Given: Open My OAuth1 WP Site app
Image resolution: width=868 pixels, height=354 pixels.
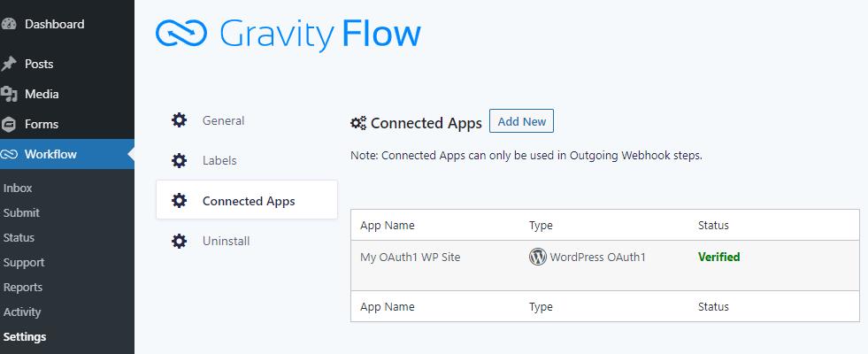Looking at the screenshot, I should (410, 258).
